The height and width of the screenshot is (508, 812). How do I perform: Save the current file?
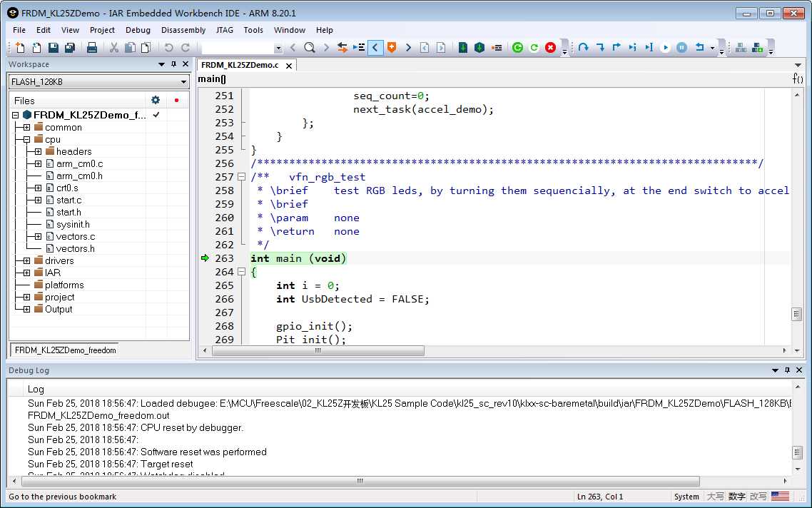pyautogui.click(x=54, y=48)
